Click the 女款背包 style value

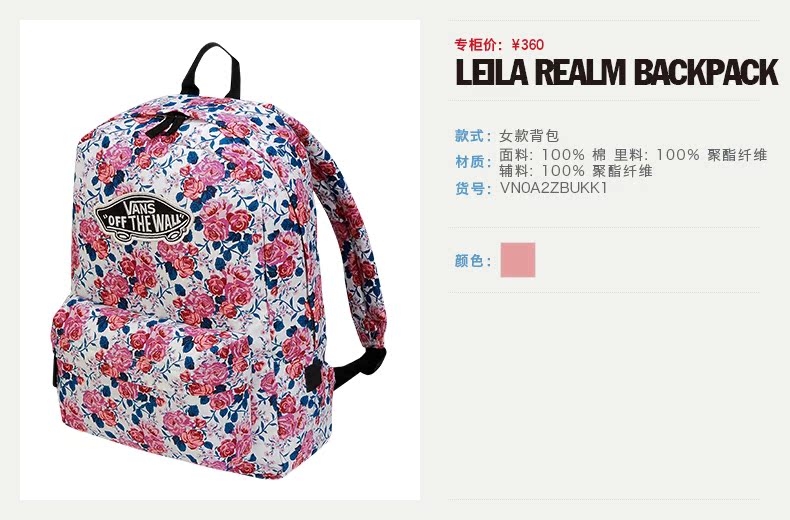tap(529, 136)
